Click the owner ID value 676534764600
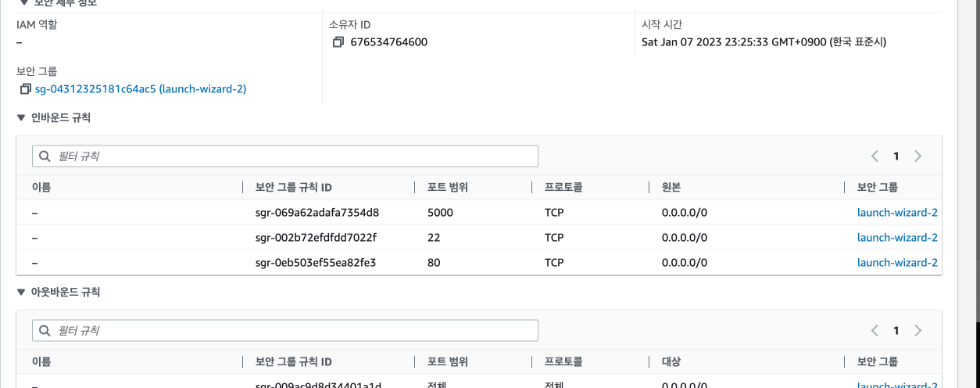Viewport: 980px width, 388px height. click(389, 42)
